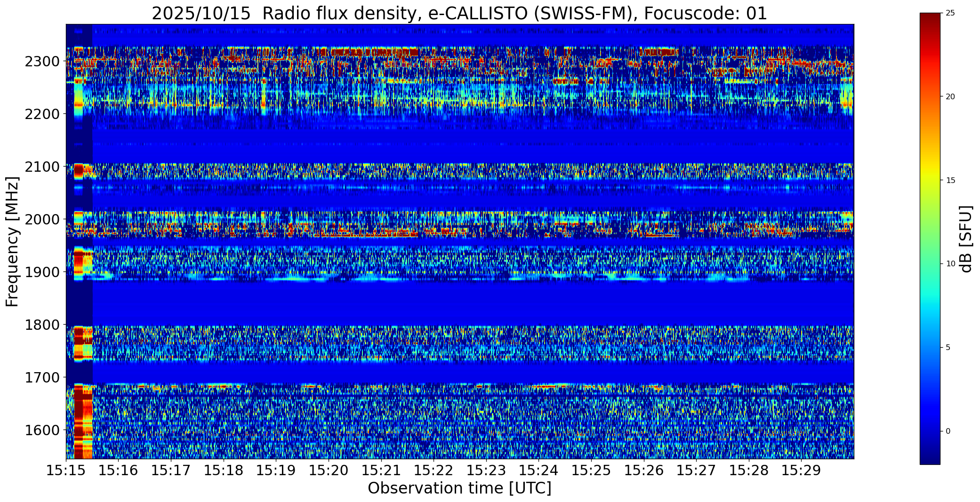980x502 pixels.
Task: Click the 15:25 time tick label
Action: (x=591, y=470)
